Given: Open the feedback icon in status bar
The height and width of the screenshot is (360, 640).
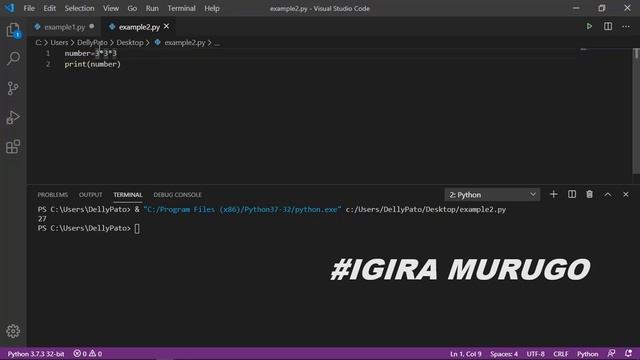Looking at the screenshot, I should pos(611,353).
